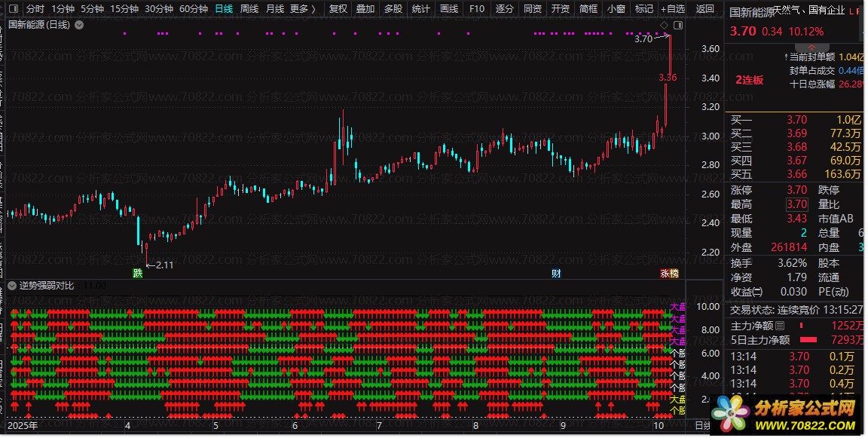Click the 2025年 year label on time axis

(x=23, y=426)
